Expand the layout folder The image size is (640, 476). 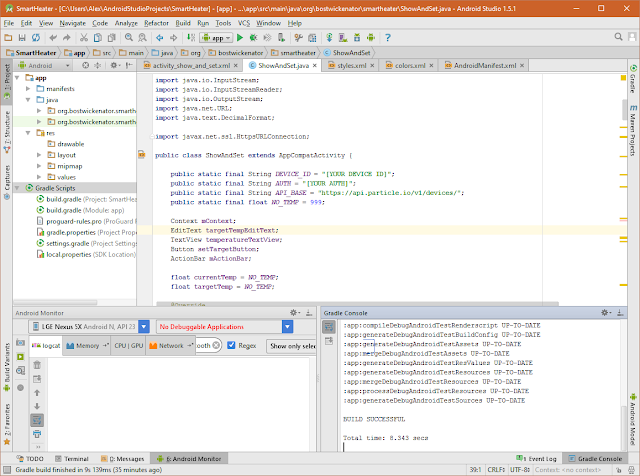39,155
